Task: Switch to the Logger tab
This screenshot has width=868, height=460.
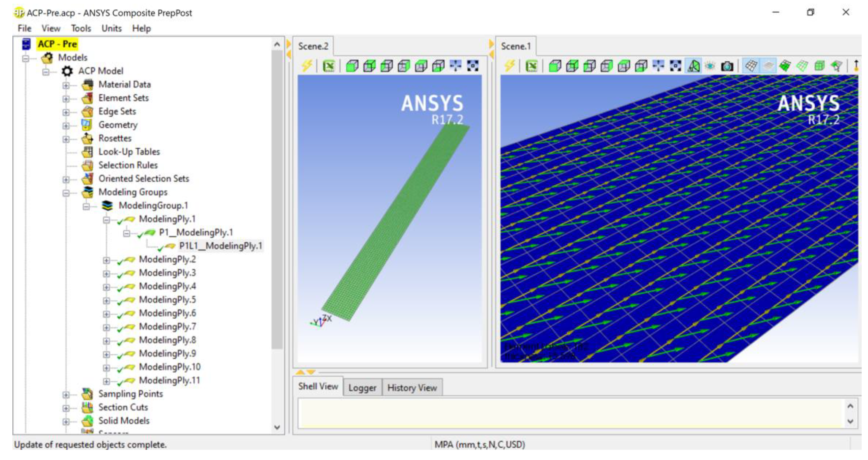Action: [x=362, y=388]
